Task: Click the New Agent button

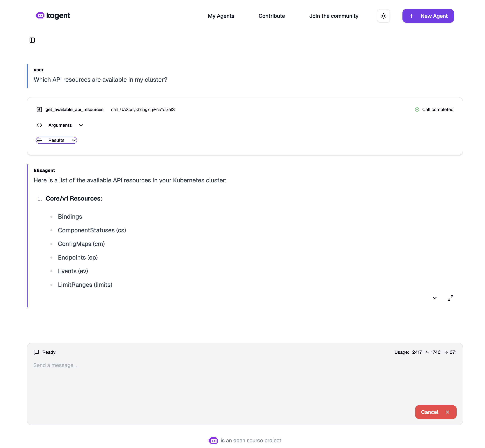Action: coord(428,16)
